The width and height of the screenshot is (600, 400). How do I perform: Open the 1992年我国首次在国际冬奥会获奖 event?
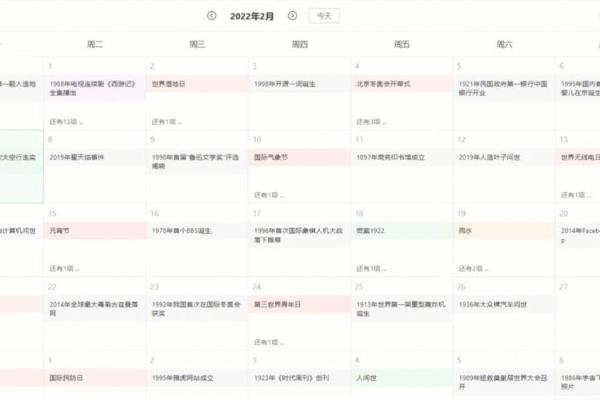coord(197,309)
